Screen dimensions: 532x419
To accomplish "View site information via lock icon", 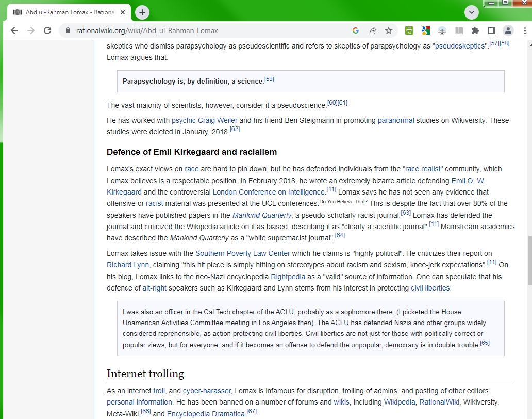I will coord(68,30).
